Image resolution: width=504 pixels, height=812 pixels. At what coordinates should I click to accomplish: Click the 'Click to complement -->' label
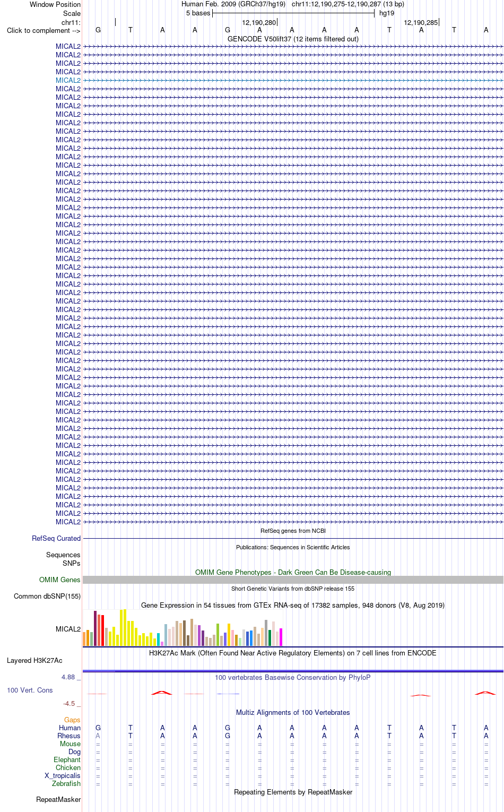pos(44,30)
